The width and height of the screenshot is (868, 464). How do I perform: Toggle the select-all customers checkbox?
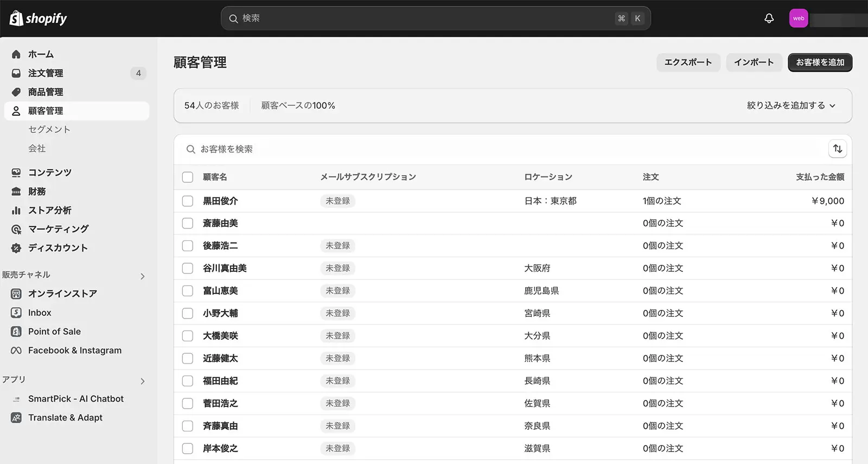(188, 177)
